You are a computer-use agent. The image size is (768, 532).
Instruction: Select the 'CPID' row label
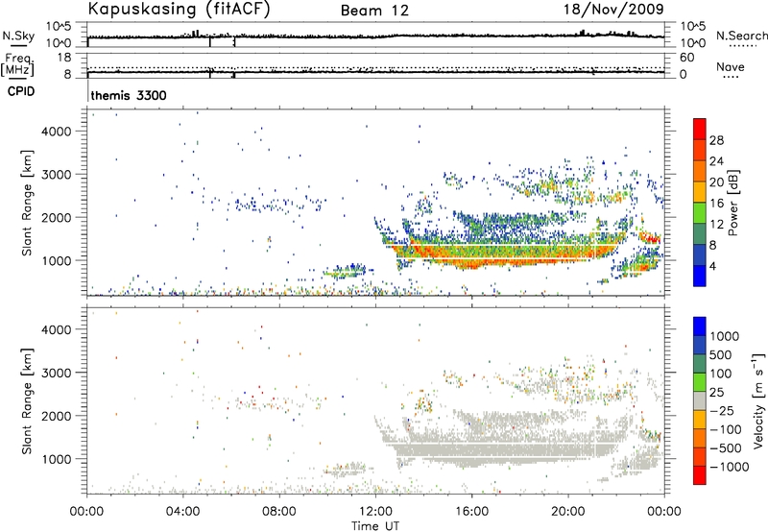(x=21, y=91)
